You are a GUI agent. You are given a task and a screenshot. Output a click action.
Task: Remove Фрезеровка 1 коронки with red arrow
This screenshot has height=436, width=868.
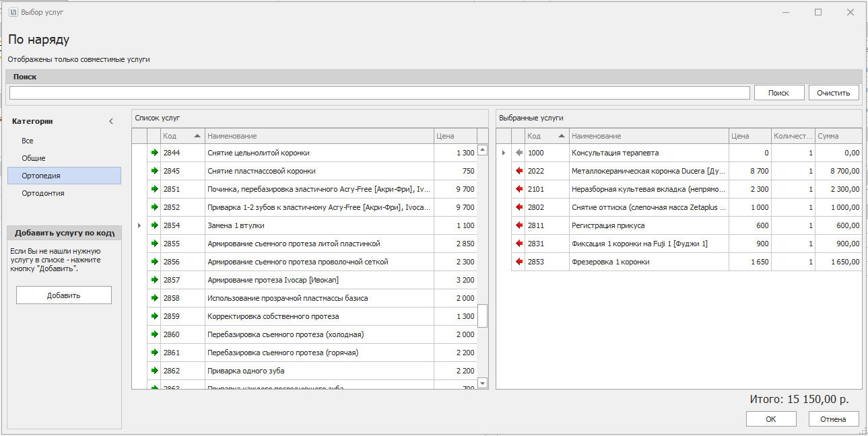coord(519,262)
